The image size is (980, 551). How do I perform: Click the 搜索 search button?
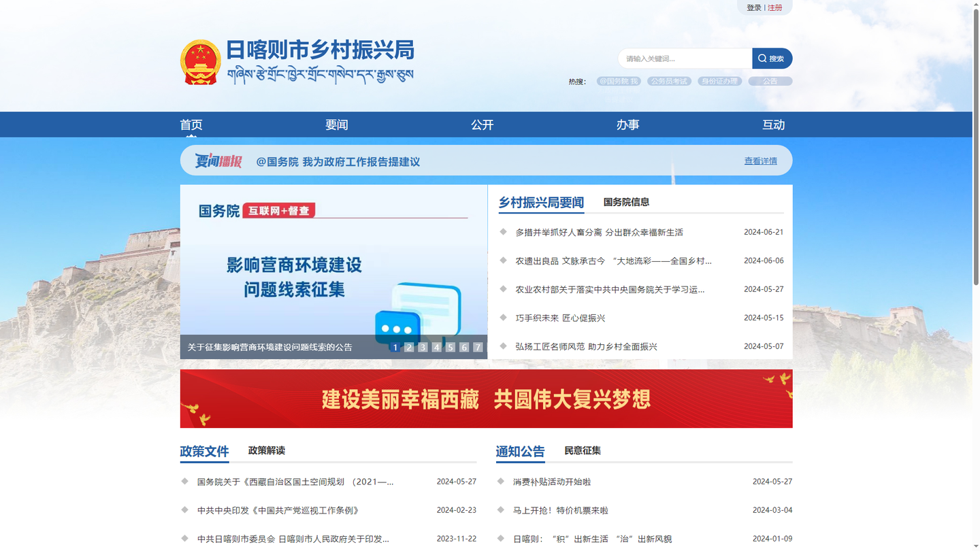tap(772, 59)
